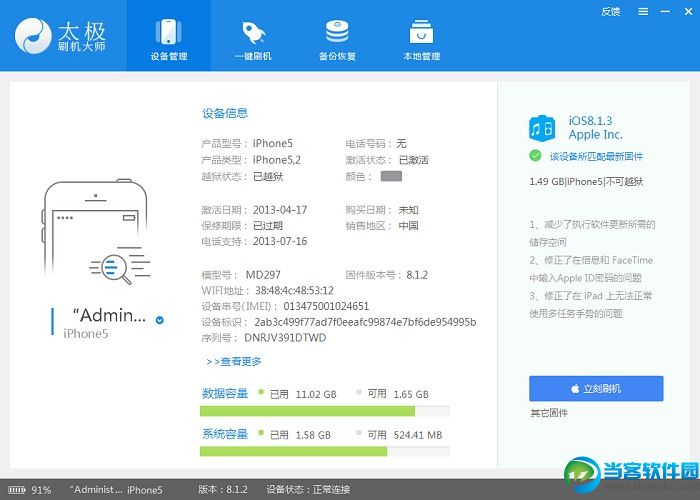This screenshot has width=700, height=500.
Task: Click the 数据容量 label
Action: click(225, 393)
